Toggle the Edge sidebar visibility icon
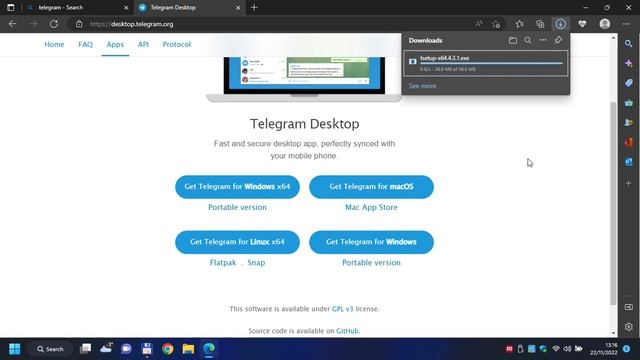The image size is (640, 360). click(629, 307)
